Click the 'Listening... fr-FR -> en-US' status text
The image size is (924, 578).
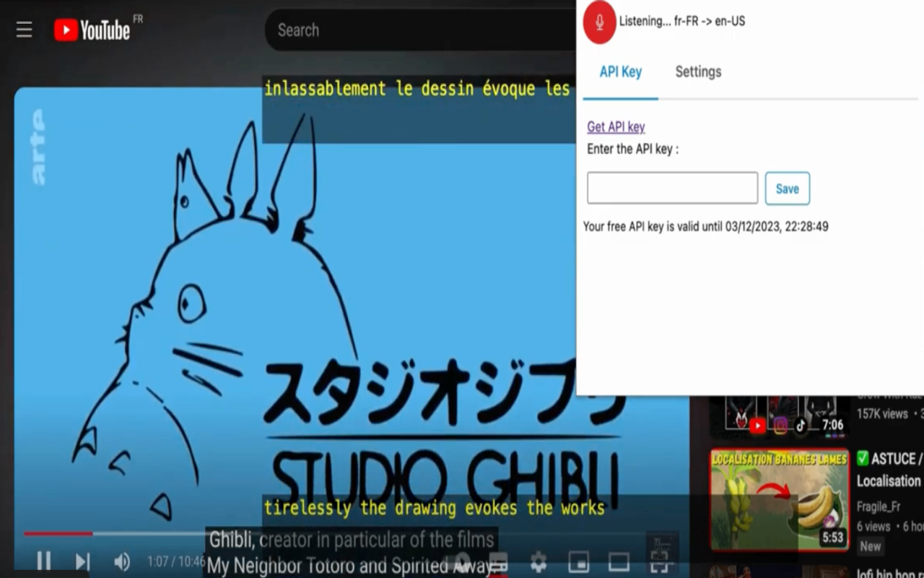(x=682, y=21)
